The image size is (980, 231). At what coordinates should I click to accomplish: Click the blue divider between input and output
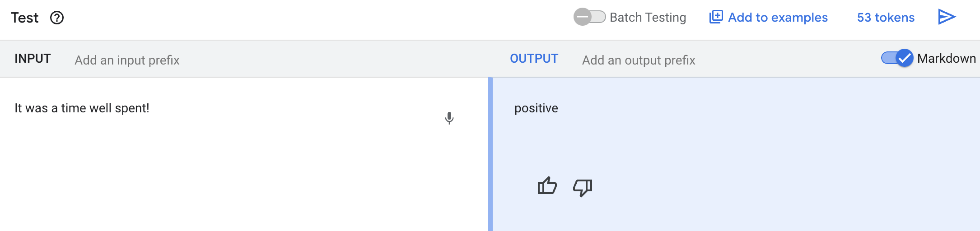point(490,154)
